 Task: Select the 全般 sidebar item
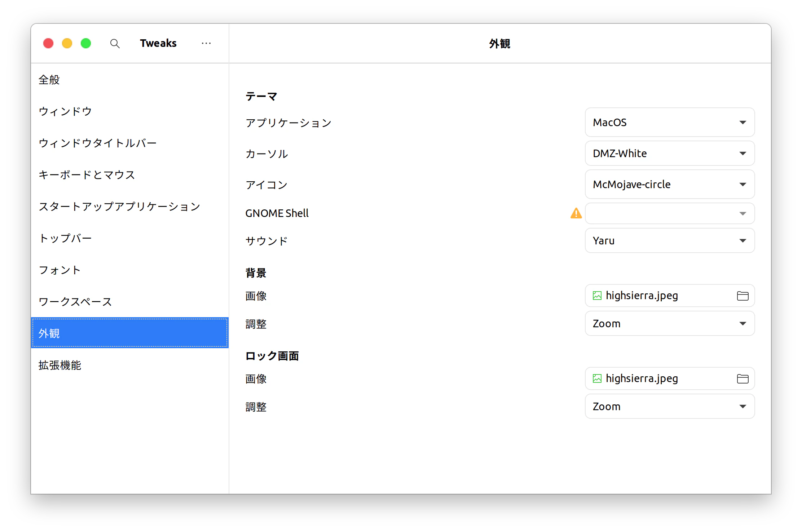coord(130,80)
